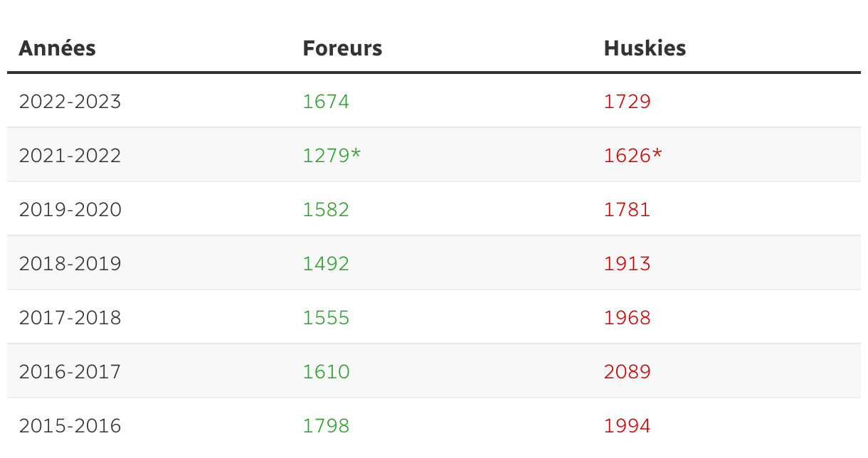Click Foreurs value 1555
The height and width of the screenshot is (458, 868).
point(326,318)
